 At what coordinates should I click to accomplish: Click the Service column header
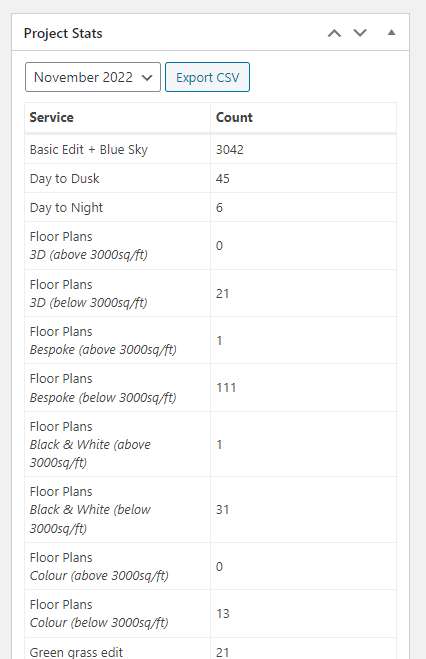click(x=52, y=117)
